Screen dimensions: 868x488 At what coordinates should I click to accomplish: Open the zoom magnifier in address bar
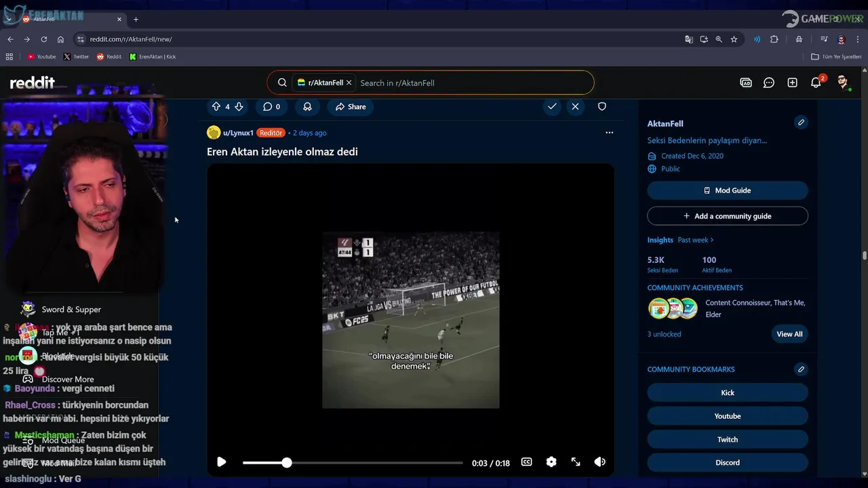pos(719,39)
